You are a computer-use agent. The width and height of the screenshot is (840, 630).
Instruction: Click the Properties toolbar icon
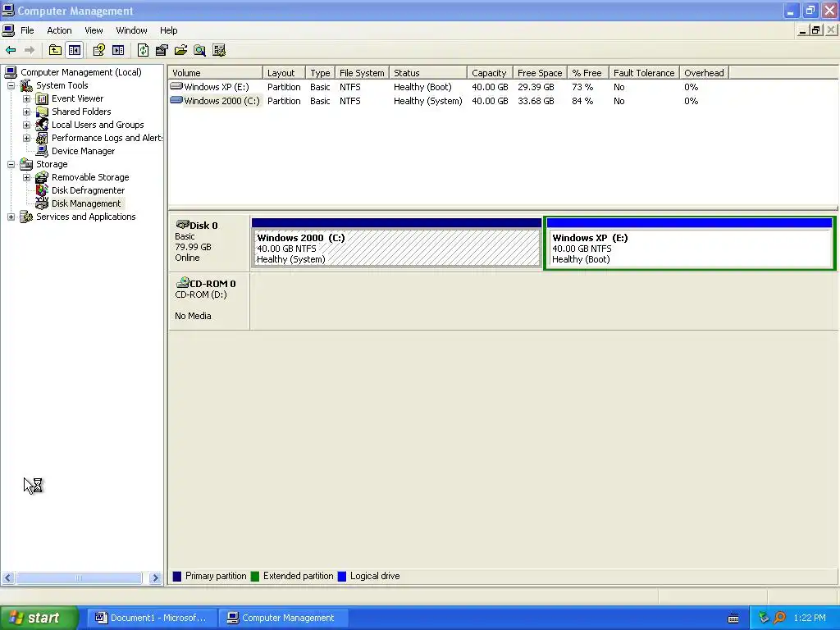pos(162,50)
